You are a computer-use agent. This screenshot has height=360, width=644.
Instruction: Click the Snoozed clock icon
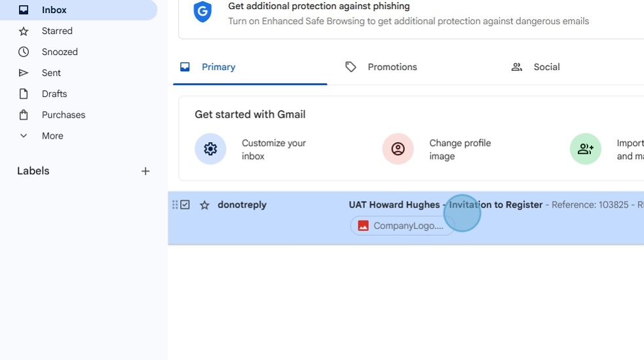coord(24,52)
